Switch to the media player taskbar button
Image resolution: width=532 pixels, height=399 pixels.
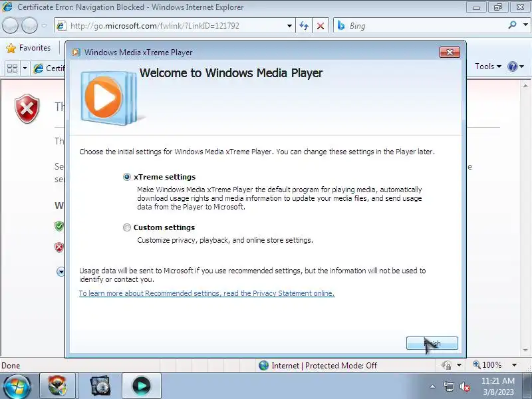point(142,386)
